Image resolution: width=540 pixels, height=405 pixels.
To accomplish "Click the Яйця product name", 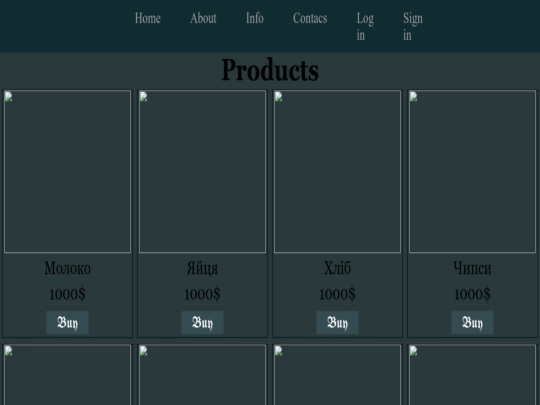I will [202, 268].
